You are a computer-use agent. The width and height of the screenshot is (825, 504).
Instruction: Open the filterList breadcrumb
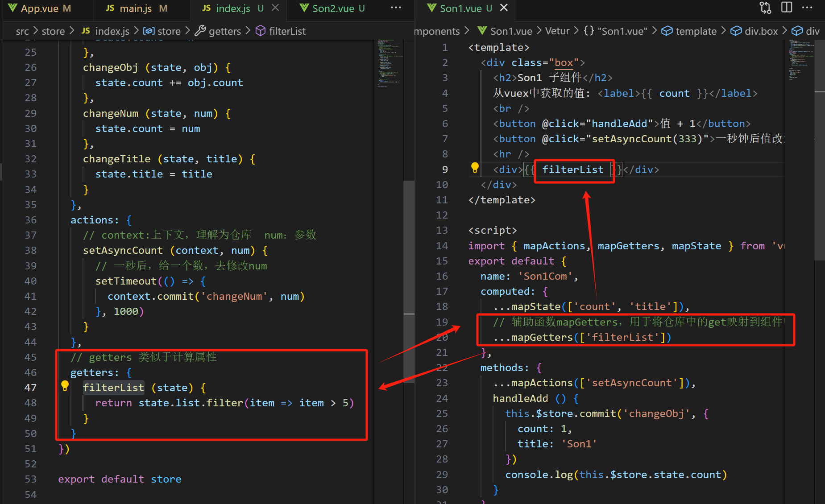pyautogui.click(x=287, y=31)
